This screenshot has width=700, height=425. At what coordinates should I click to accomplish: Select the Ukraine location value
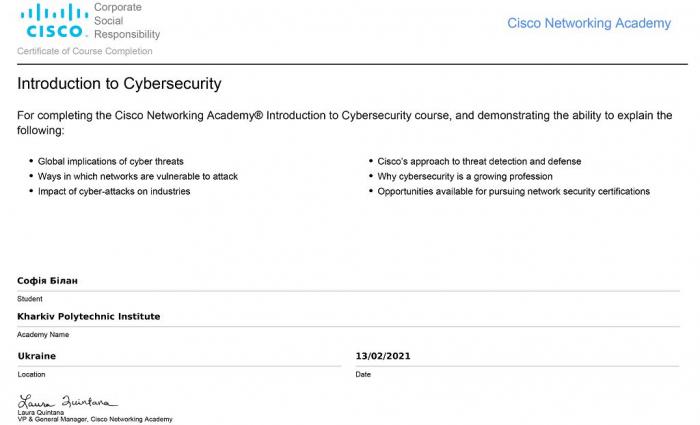[x=37, y=356]
